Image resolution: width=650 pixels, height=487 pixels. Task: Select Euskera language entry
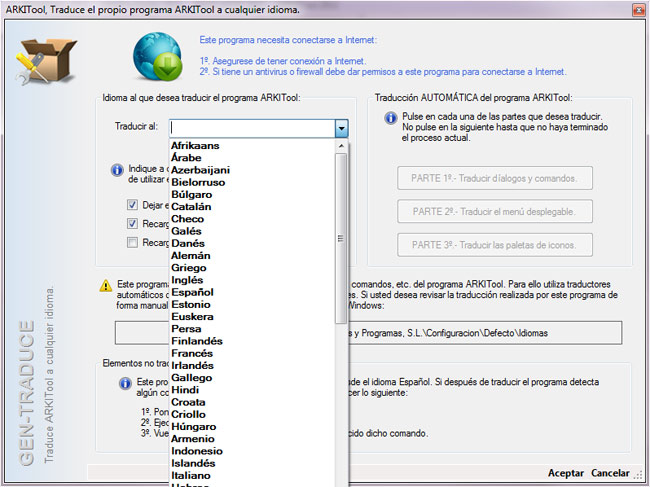point(252,317)
